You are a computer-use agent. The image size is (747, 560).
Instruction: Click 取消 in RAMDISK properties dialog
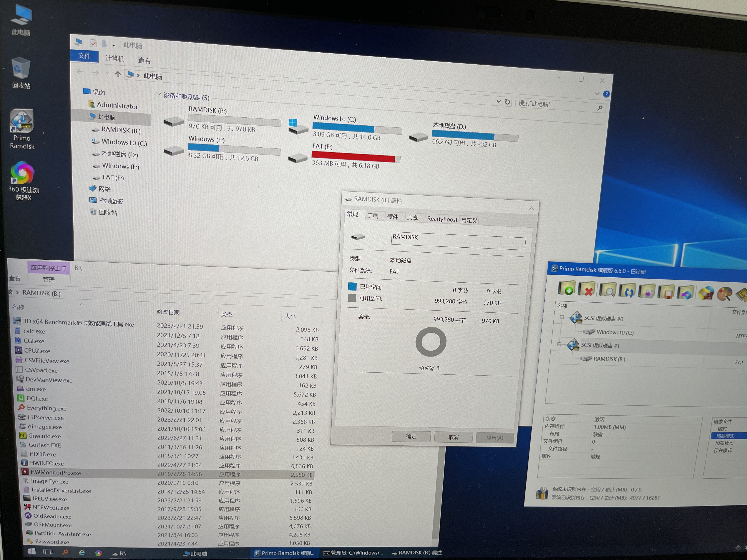453,437
